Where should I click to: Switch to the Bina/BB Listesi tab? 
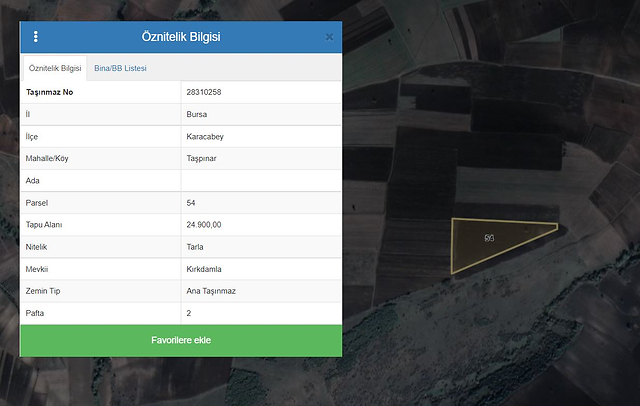click(x=120, y=68)
